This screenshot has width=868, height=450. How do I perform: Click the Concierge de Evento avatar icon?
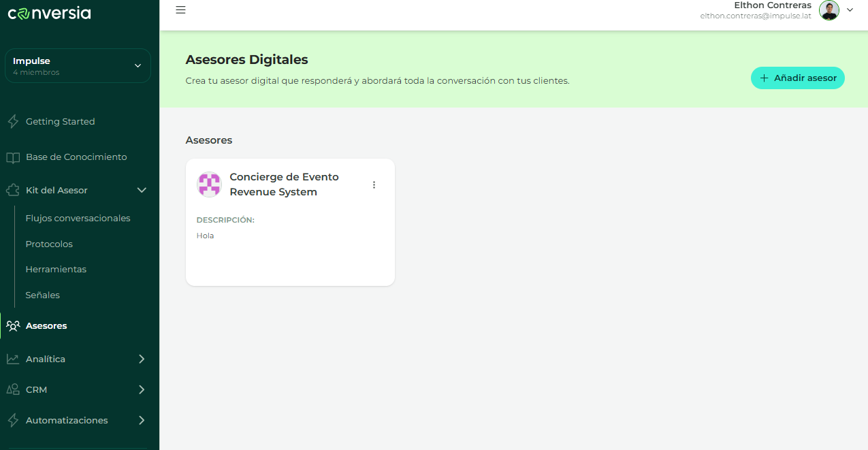click(209, 184)
